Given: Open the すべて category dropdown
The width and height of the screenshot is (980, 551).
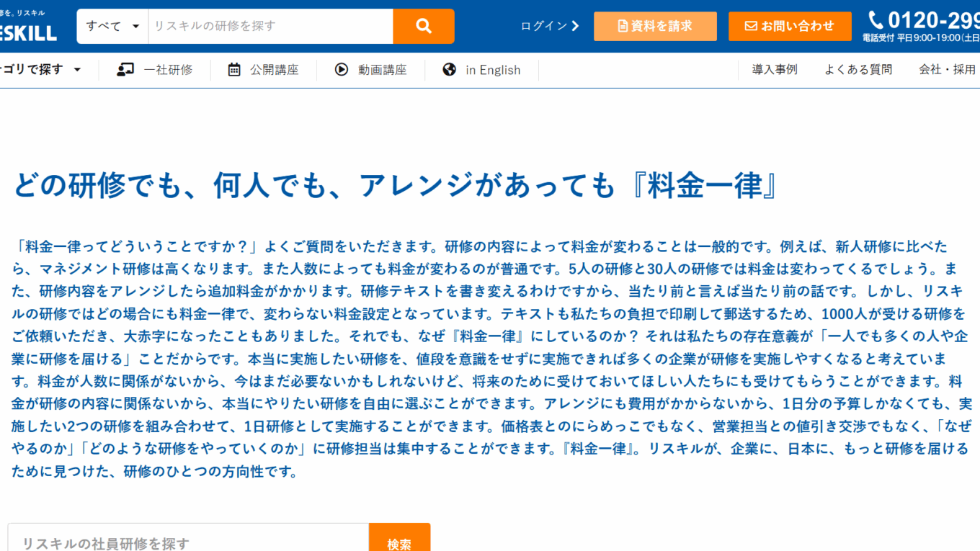Looking at the screenshot, I should pos(112,27).
